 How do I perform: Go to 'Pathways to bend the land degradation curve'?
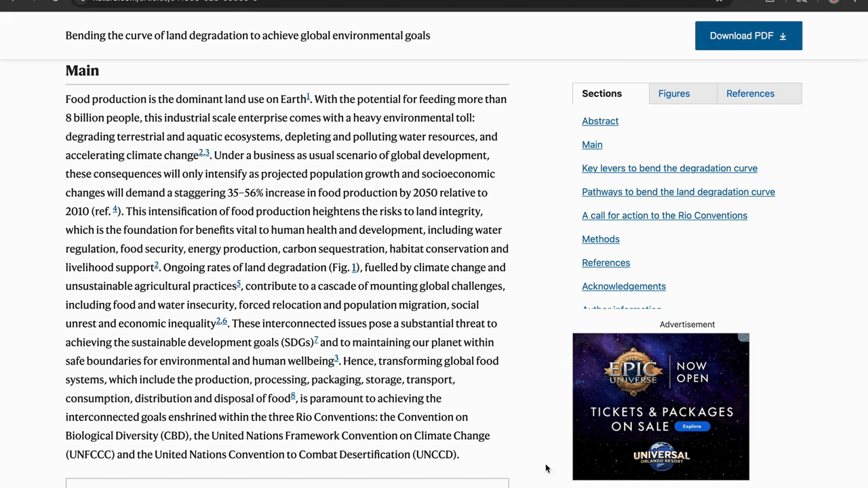point(678,192)
